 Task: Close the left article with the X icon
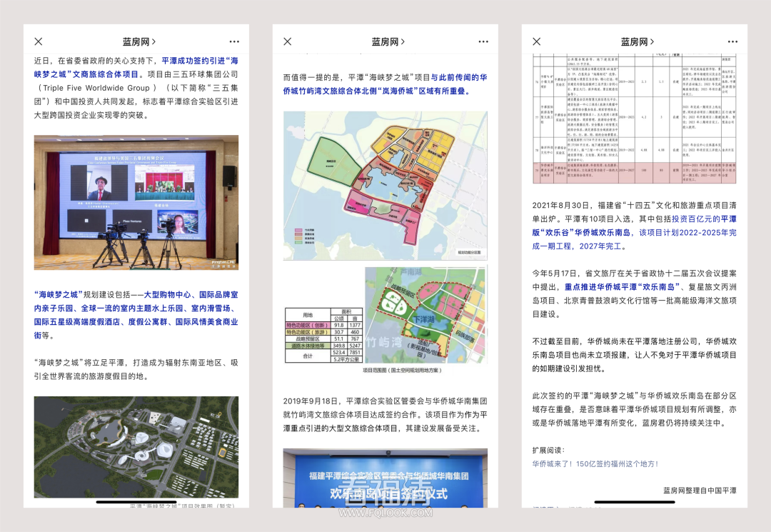pyautogui.click(x=39, y=42)
